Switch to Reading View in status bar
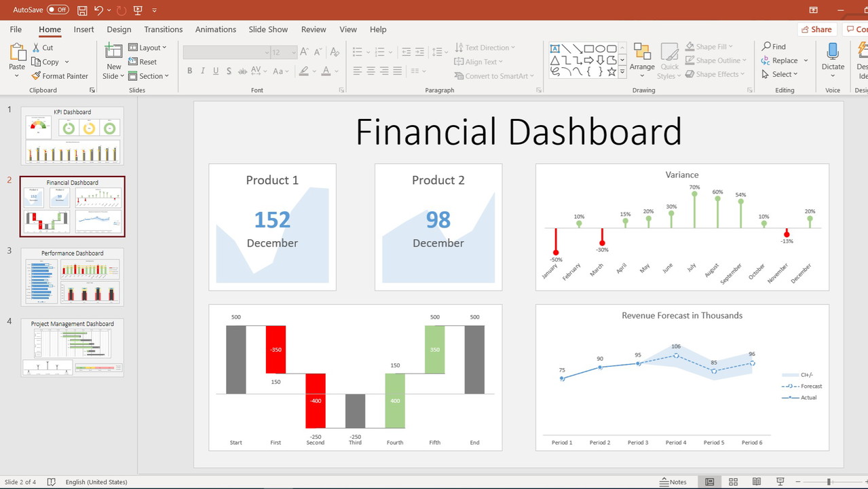The width and height of the screenshot is (868, 489). pos(757,482)
